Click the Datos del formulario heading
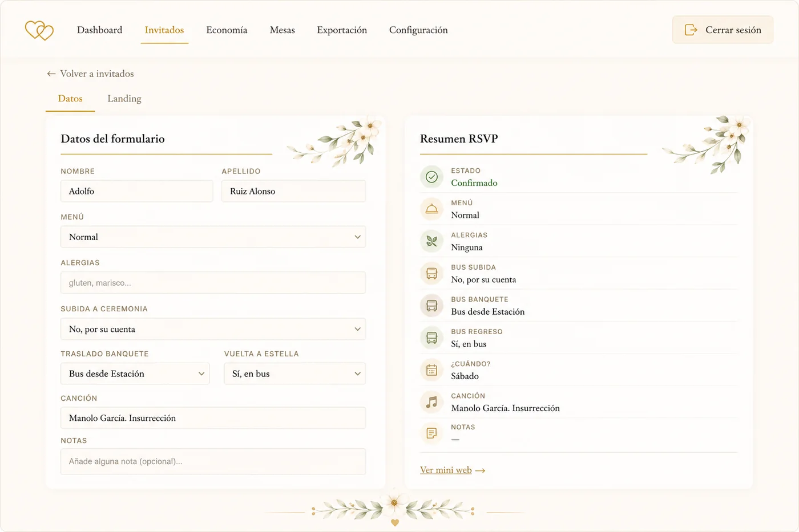This screenshot has height=532, width=799. [112, 139]
